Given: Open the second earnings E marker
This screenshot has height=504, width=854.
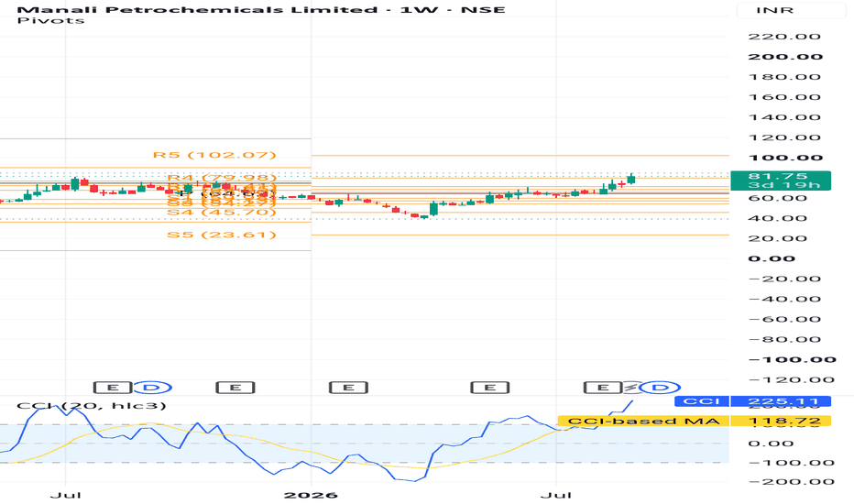Looking at the screenshot, I should click(x=235, y=388).
